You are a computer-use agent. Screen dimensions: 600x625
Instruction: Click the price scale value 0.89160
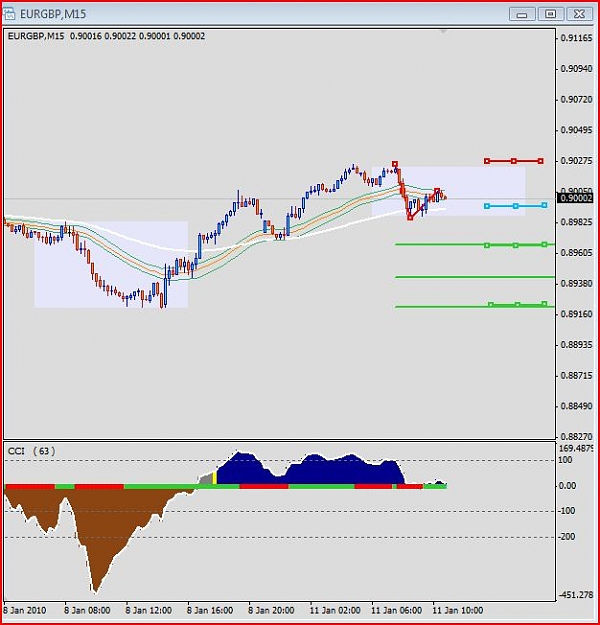coord(576,314)
